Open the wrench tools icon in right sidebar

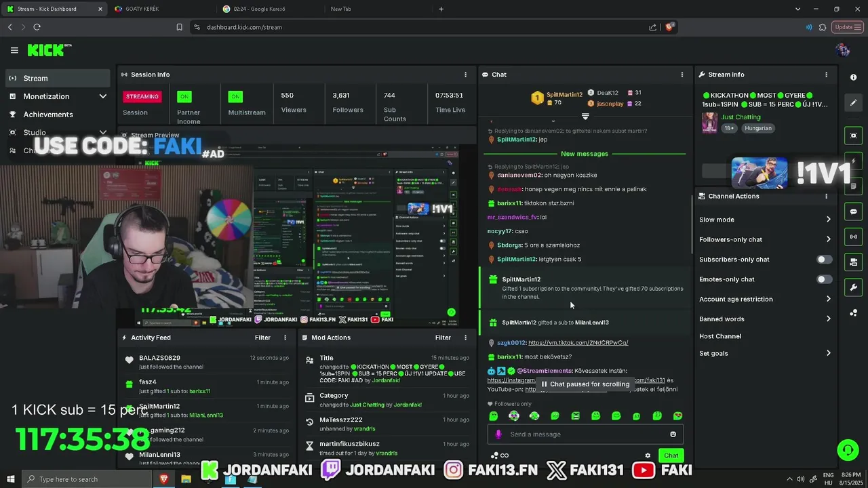(x=853, y=287)
